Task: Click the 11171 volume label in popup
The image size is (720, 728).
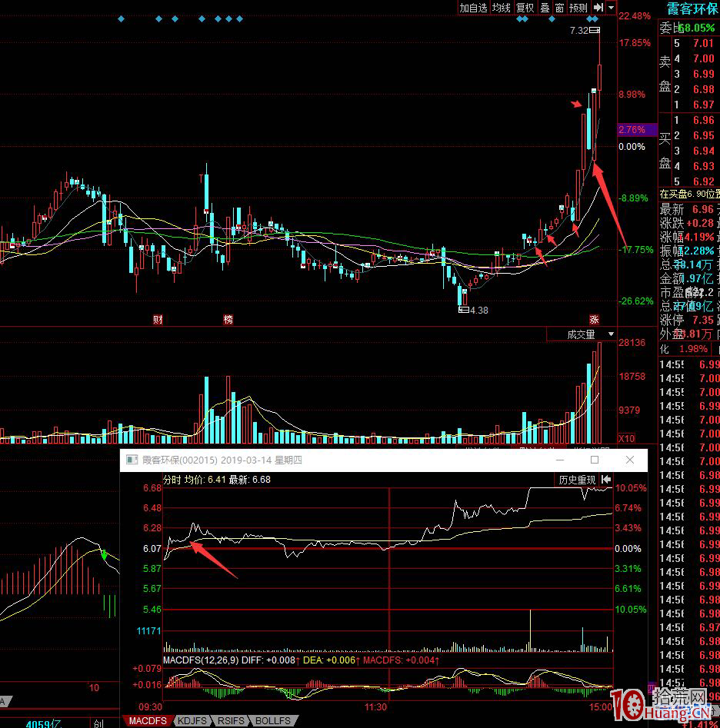Action: pos(148,631)
